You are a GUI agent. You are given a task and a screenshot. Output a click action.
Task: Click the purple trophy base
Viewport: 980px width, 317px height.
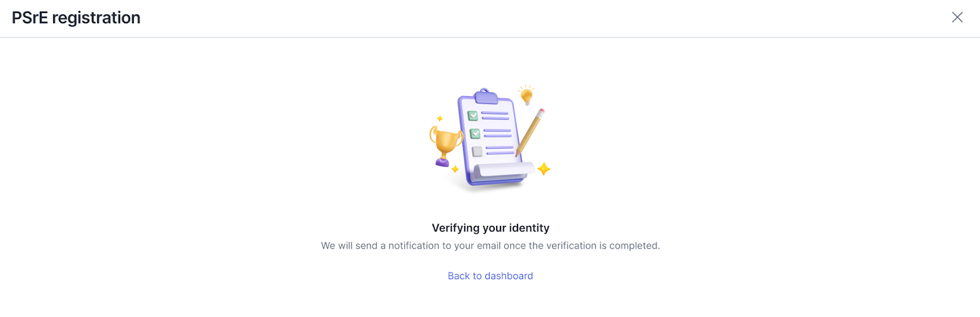(x=442, y=162)
